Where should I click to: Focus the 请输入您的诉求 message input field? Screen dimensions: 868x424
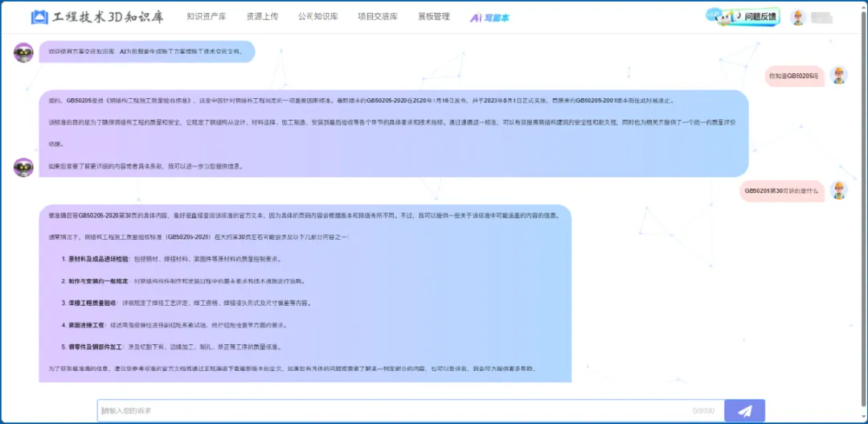point(394,411)
